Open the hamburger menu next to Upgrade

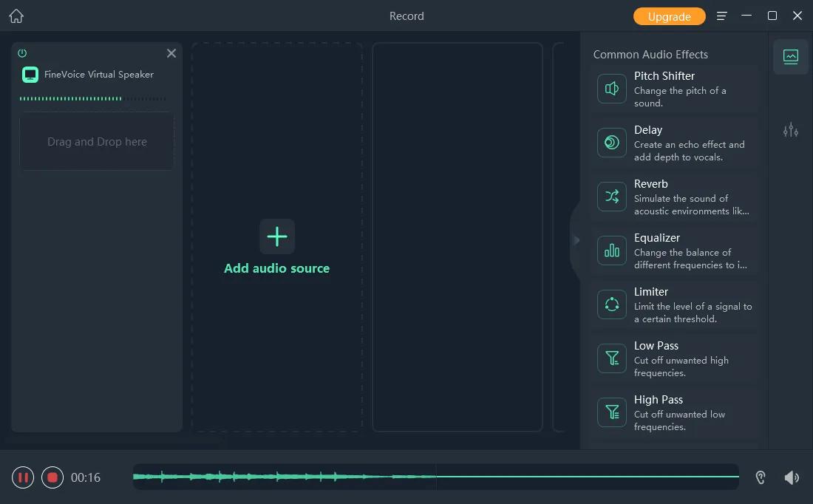tap(722, 16)
